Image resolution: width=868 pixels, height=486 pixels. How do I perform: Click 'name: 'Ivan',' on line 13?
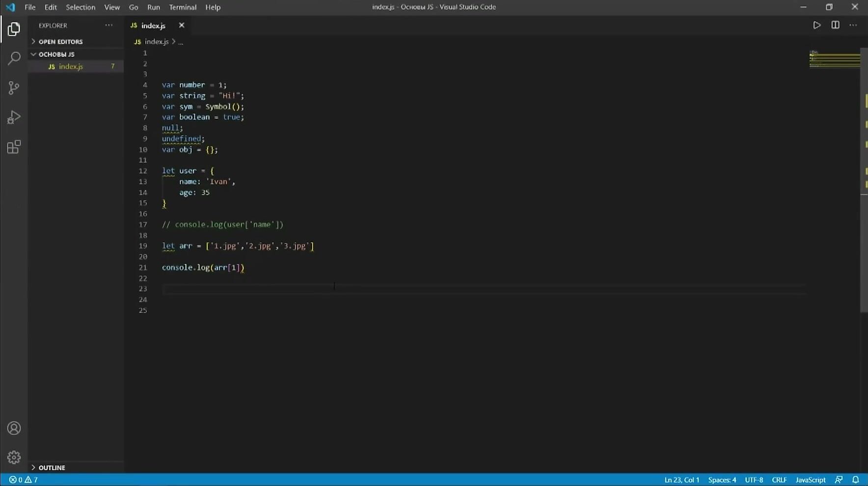207,182
